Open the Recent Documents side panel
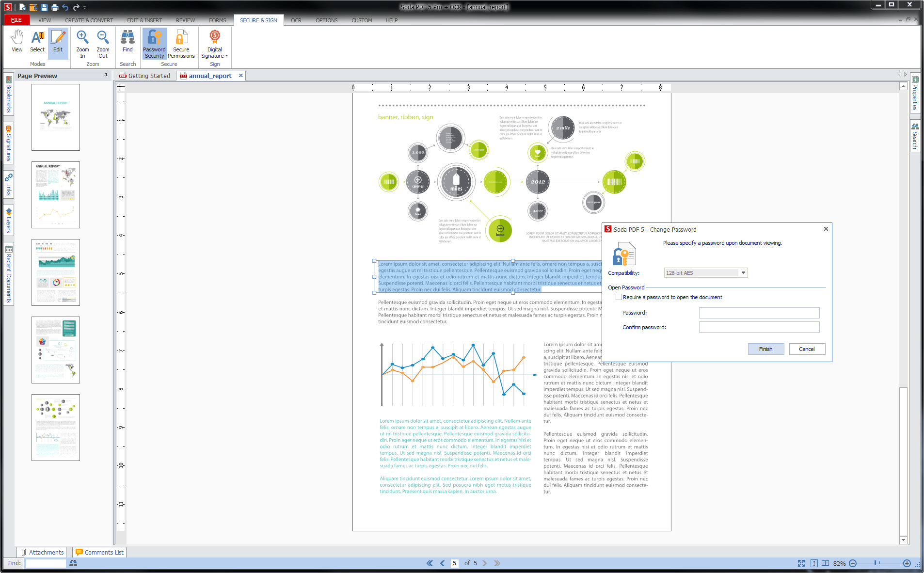 [9, 275]
